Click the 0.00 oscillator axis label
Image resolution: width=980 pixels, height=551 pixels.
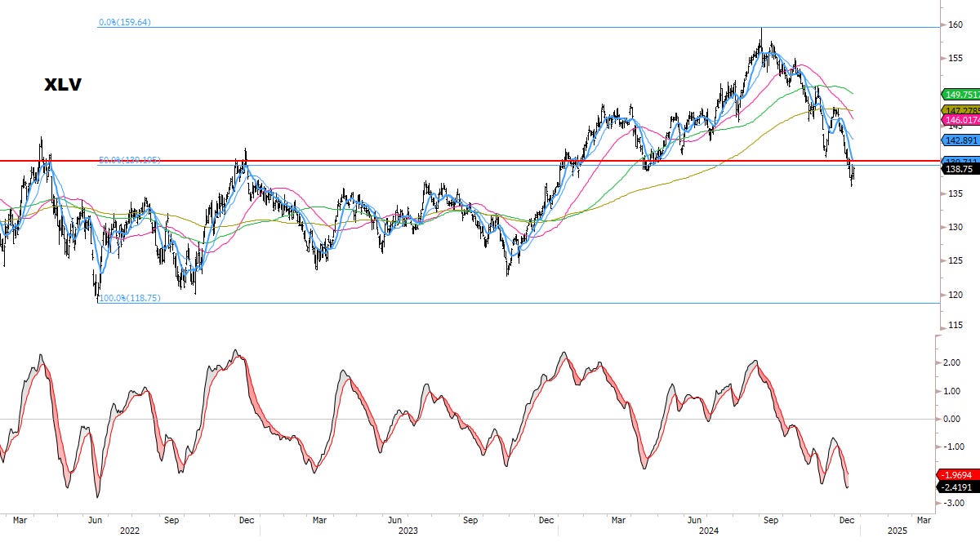pos(951,419)
